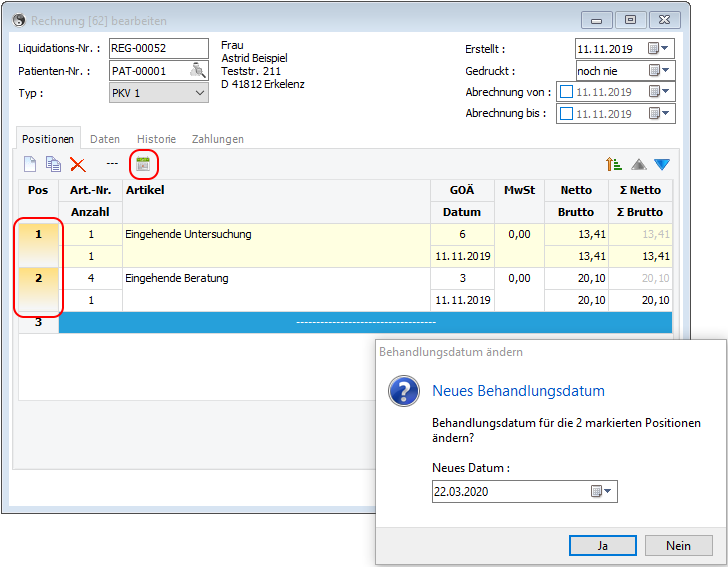Enable the Abrechnung von checkbox
Viewport: 728px width, 567px height.
click(x=566, y=91)
